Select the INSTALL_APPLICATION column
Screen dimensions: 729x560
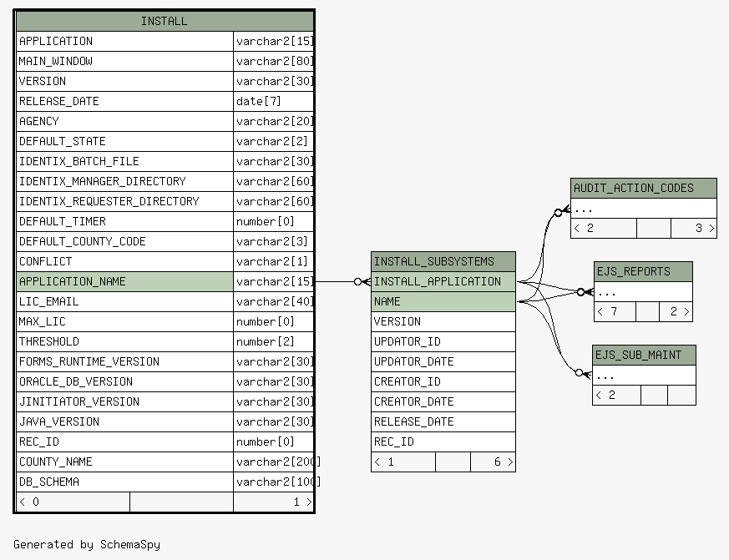click(x=443, y=281)
